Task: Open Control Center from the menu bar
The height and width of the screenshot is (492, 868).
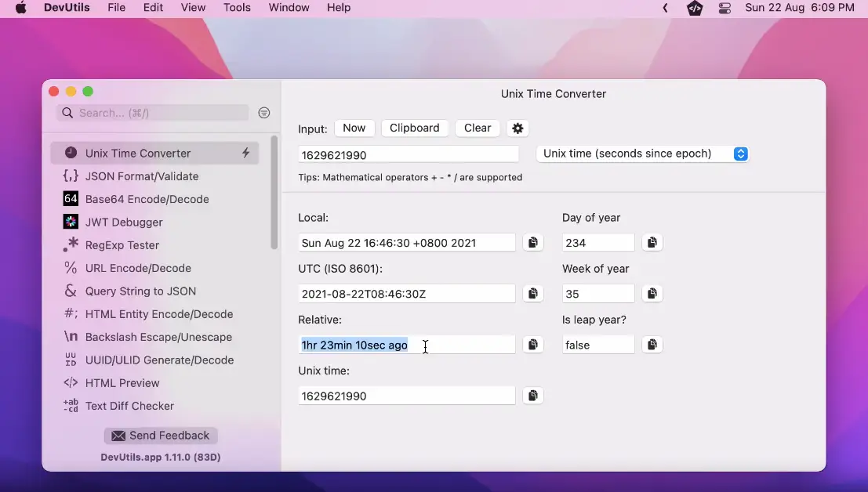Action: (725, 8)
